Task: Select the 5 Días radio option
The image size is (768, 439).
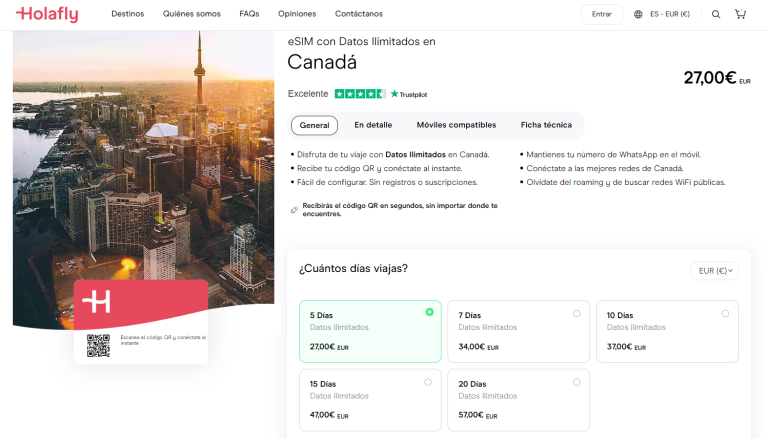Action: tap(430, 312)
